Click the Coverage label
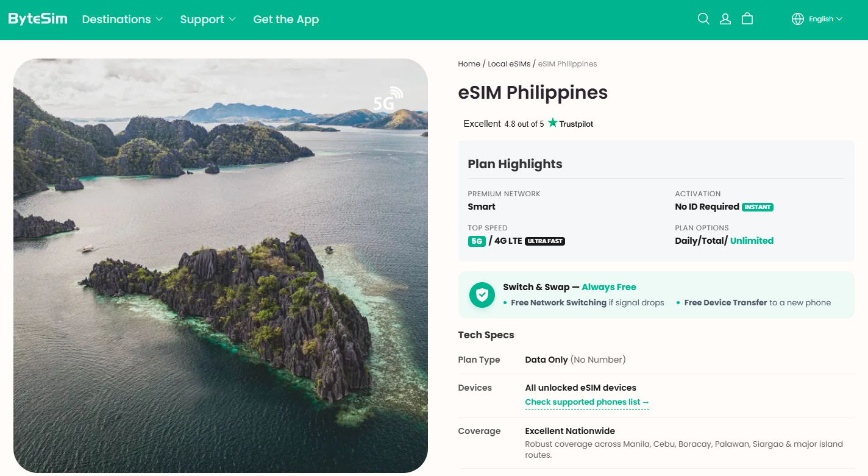The height and width of the screenshot is (476, 868). (479, 431)
